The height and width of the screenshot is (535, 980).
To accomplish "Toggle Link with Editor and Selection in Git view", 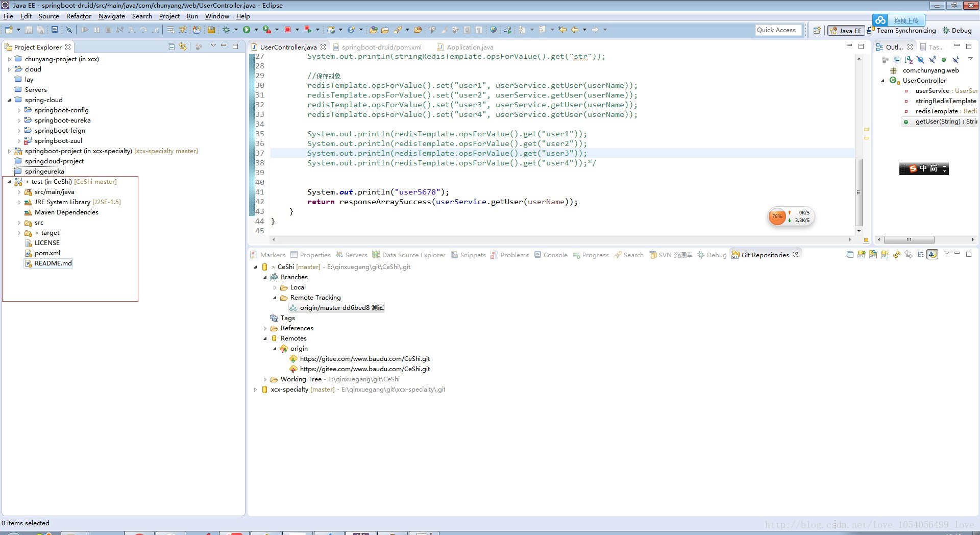I will coord(909,255).
